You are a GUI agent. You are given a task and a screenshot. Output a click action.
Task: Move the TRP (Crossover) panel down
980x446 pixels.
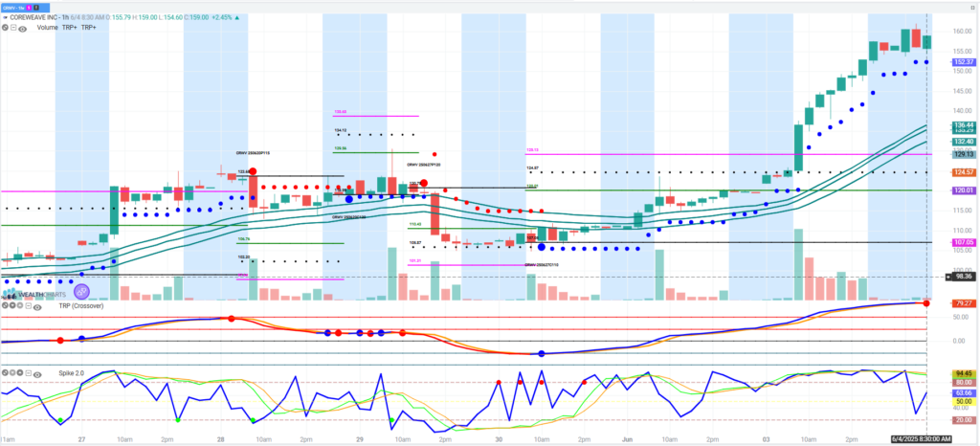pos(12,305)
